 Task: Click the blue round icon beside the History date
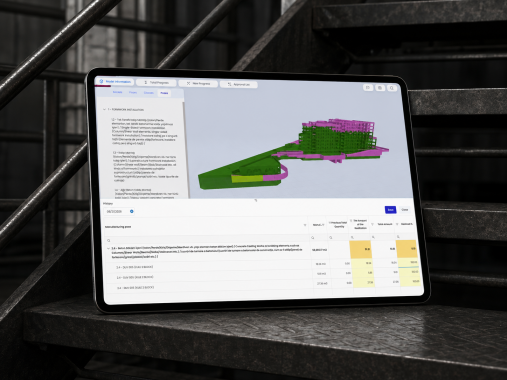tap(132, 211)
